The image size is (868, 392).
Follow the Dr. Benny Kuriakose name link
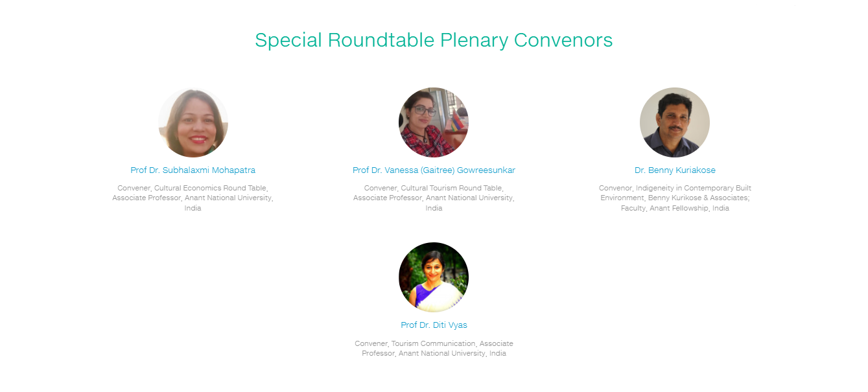point(675,170)
